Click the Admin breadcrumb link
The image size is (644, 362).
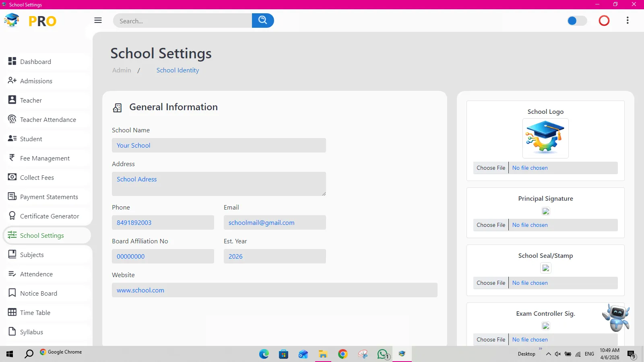point(122,70)
